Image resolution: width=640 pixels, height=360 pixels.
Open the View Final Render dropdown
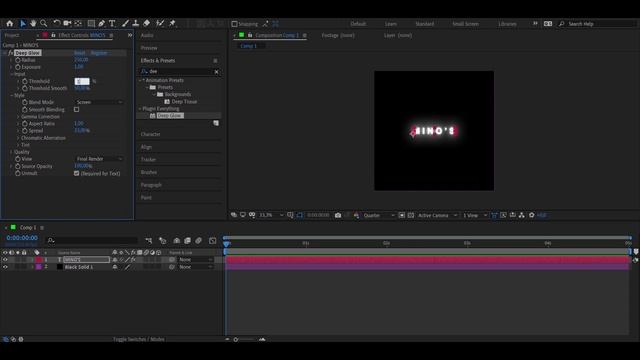(99, 159)
